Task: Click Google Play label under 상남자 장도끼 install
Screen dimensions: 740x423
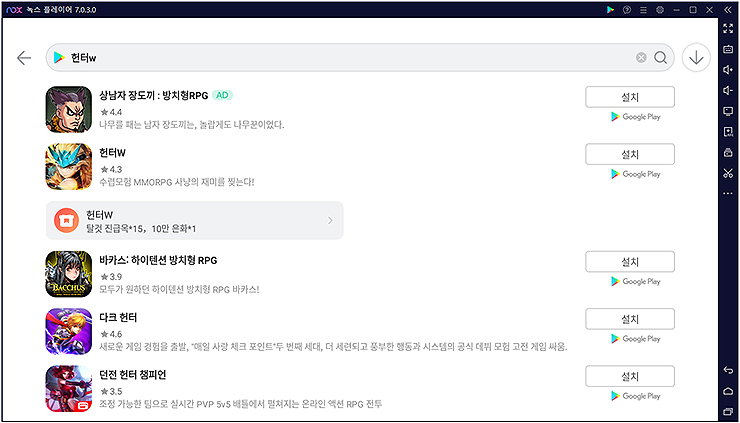Action: coord(635,117)
